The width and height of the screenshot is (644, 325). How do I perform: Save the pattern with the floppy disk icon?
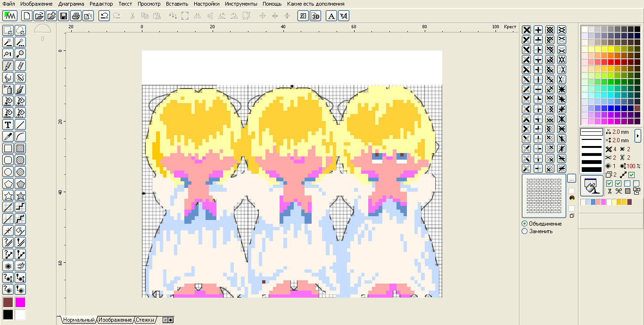point(64,16)
